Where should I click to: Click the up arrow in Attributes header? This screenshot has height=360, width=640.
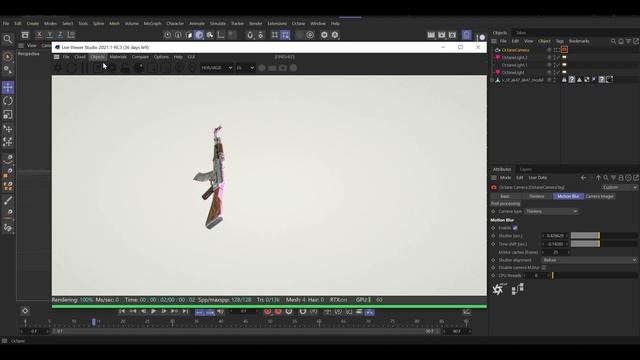(x=598, y=178)
